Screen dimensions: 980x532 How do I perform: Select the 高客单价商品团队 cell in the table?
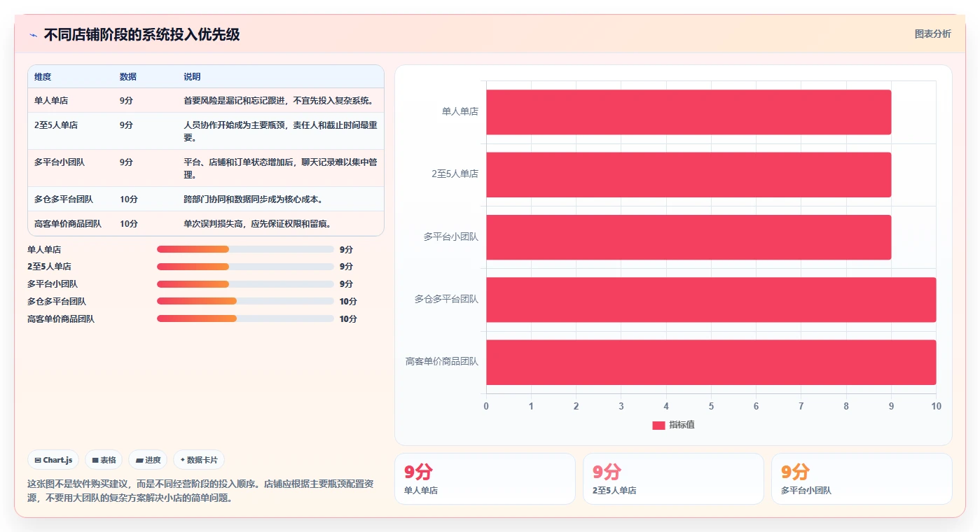(68, 224)
